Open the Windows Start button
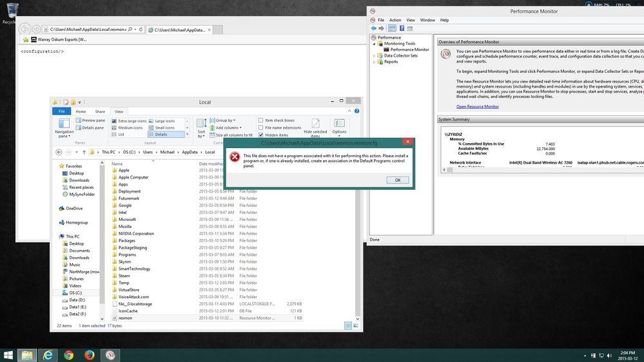The height and width of the screenshot is (362, 644). (8, 355)
